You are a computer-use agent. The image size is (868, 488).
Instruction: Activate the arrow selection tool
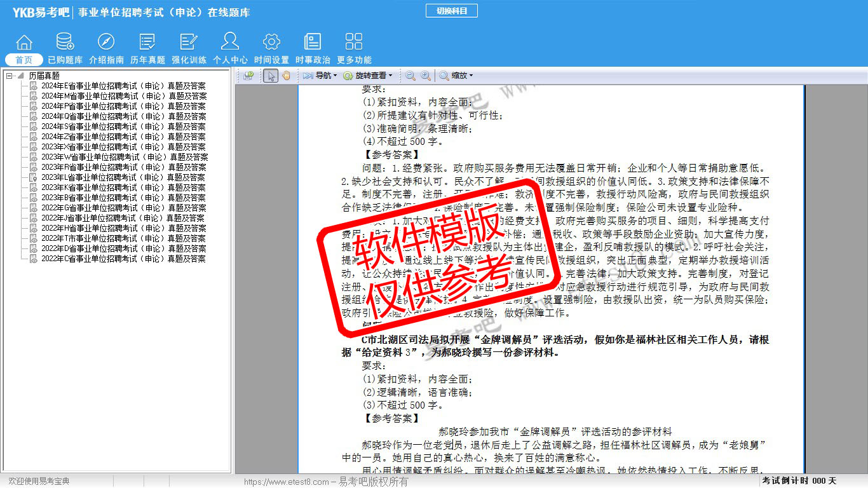(x=271, y=76)
